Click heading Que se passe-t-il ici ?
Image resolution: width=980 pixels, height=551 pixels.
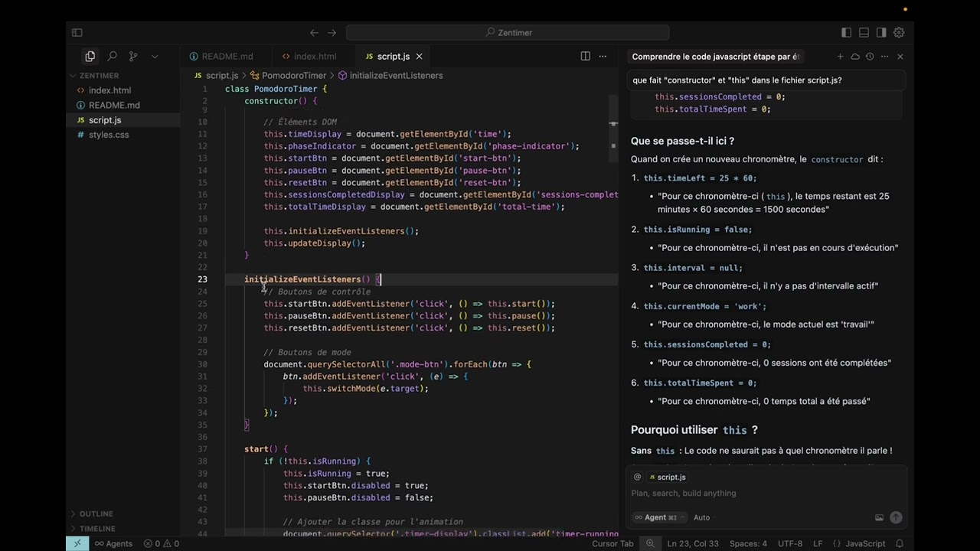[x=682, y=141]
